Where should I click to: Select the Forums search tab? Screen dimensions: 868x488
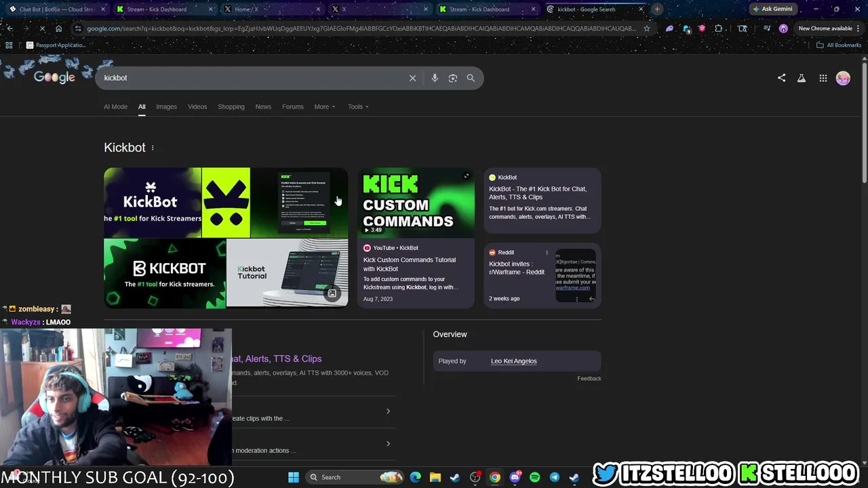click(x=293, y=106)
